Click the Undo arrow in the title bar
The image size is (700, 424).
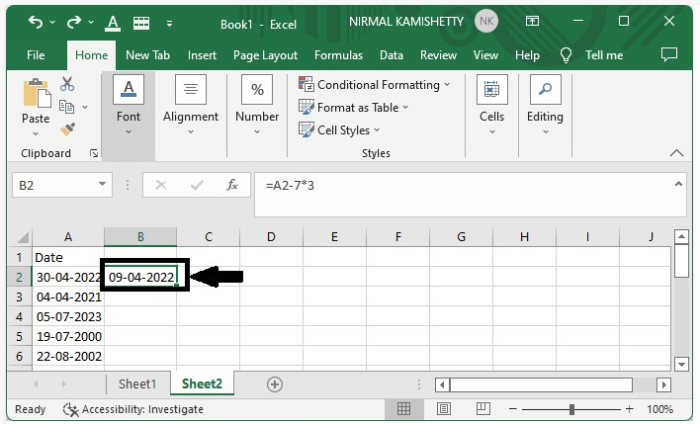point(36,21)
